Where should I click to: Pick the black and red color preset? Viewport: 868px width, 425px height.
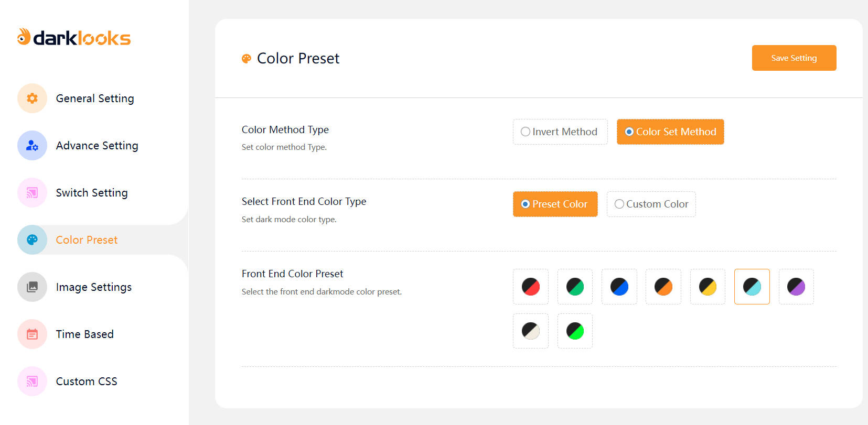coord(531,287)
